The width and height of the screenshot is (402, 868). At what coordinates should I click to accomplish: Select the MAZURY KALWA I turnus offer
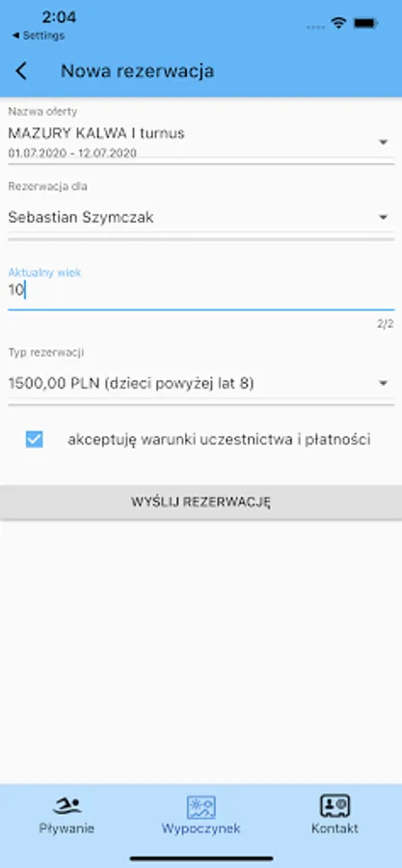pyautogui.click(x=96, y=133)
